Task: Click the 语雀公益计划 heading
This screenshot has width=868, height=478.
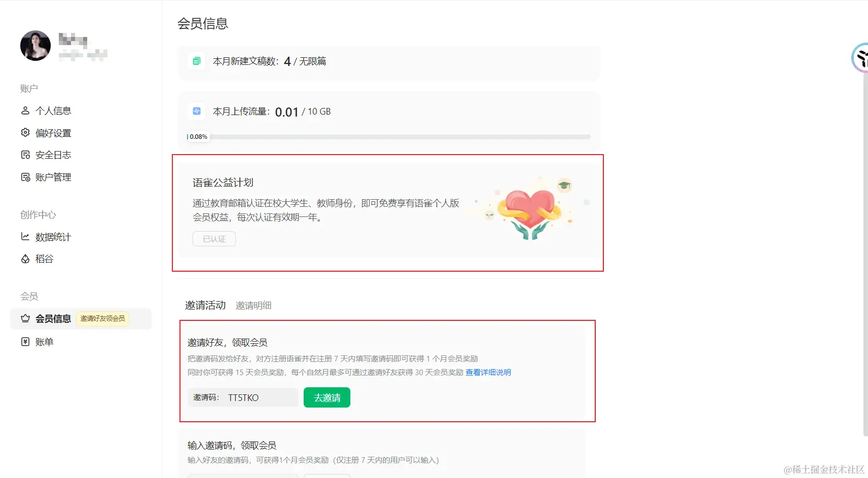Action: (x=223, y=182)
